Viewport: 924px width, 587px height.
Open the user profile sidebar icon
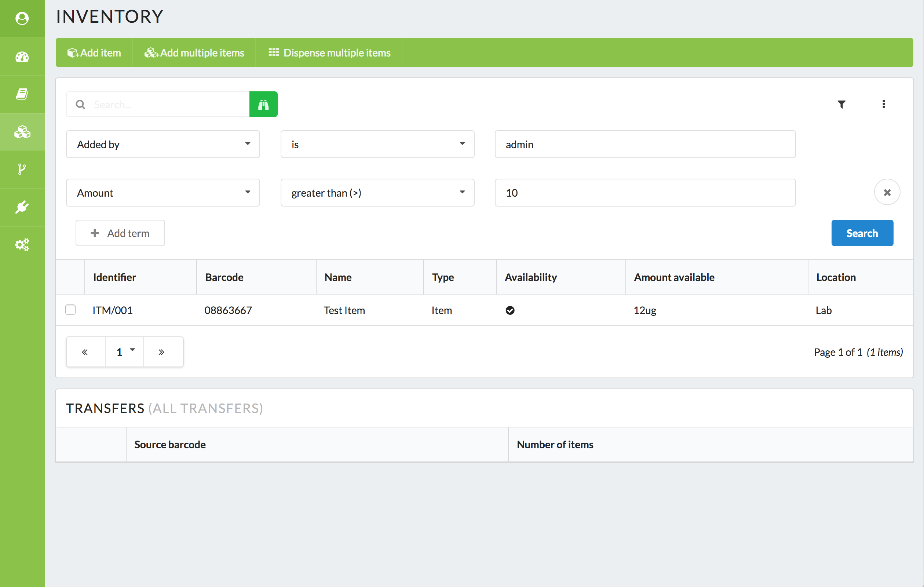[x=22, y=18]
